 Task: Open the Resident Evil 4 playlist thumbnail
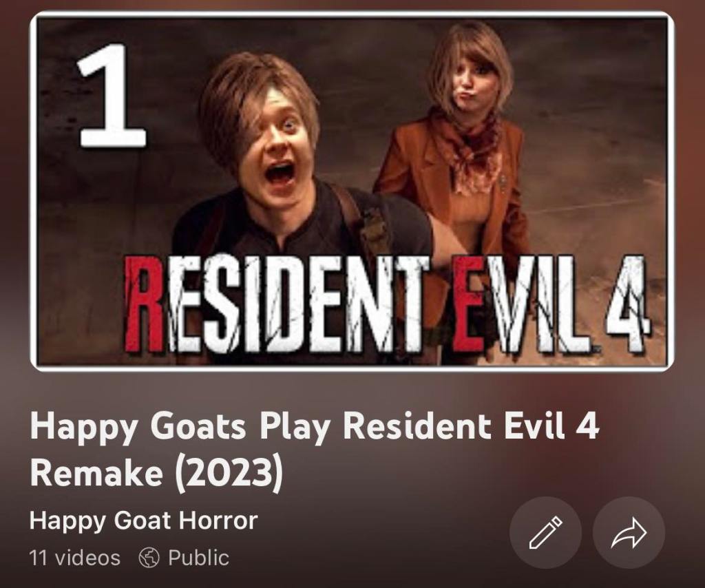(352, 191)
